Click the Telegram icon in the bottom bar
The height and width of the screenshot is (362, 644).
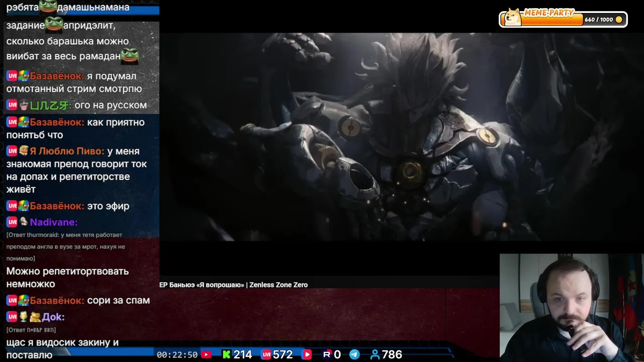(x=355, y=354)
